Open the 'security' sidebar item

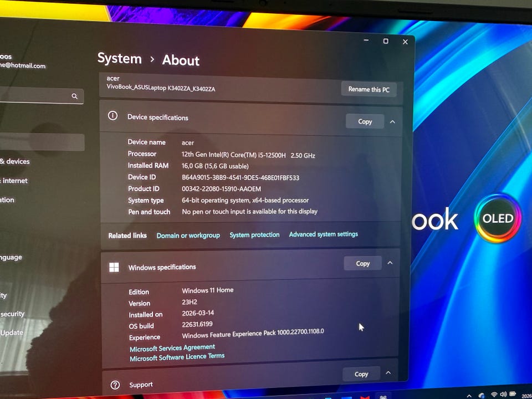tap(12, 314)
